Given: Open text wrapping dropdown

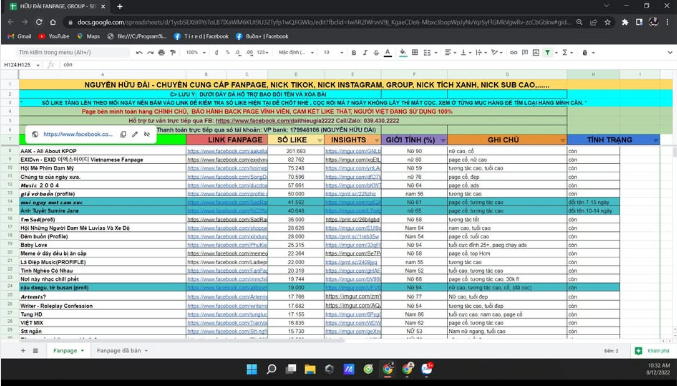Looking at the screenshot, I should [x=481, y=52].
